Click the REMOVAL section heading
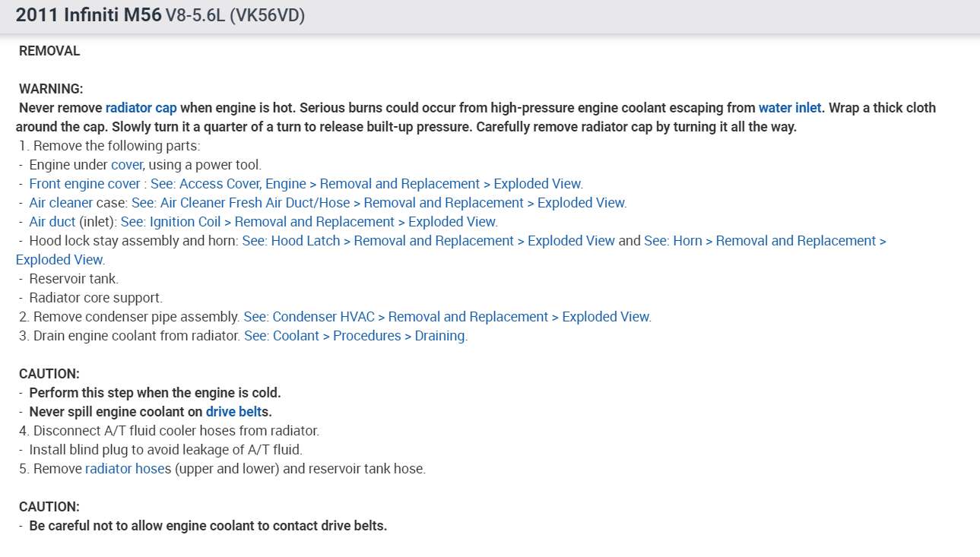This screenshot has height=557, width=980. coord(49,51)
